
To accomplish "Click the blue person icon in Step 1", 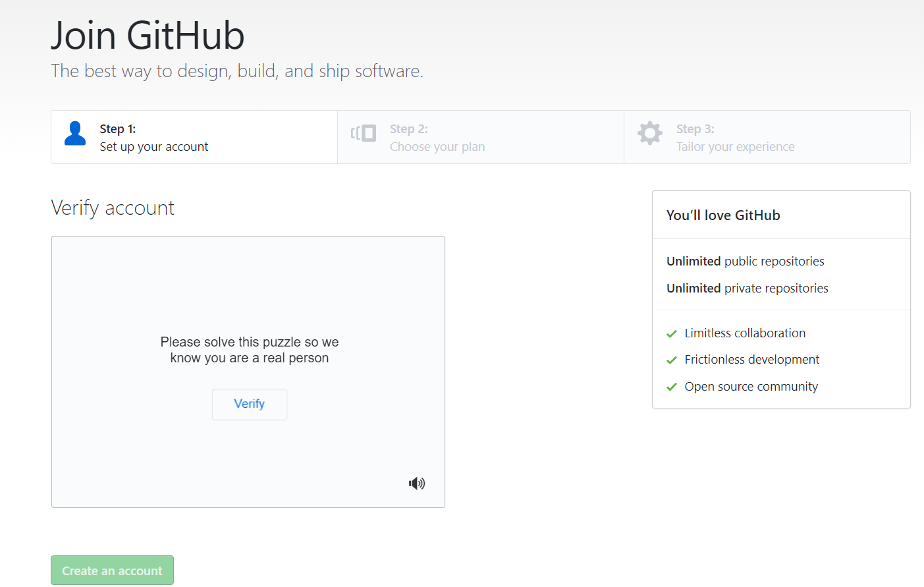I will pyautogui.click(x=75, y=133).
